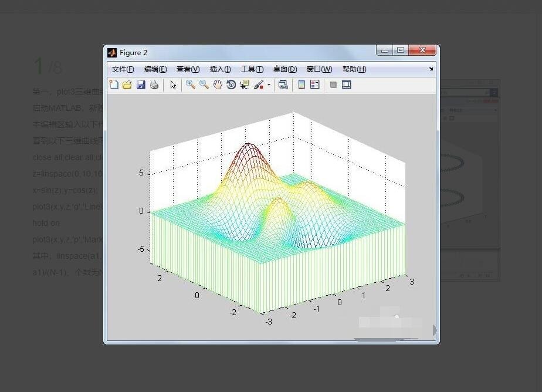Choose the Data Cursor tool
The image size is (542, 392).
[245, 85]
